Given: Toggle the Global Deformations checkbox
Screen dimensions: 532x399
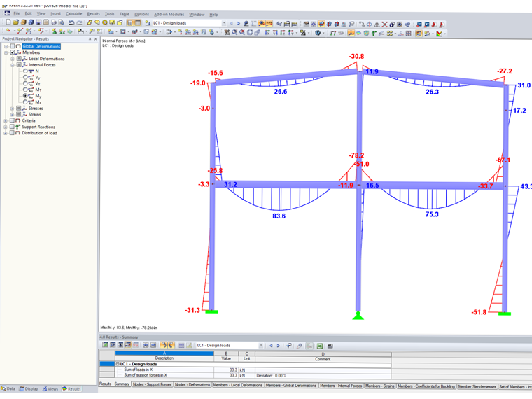Looking at the screenshot, I should [x=13, y=46].
